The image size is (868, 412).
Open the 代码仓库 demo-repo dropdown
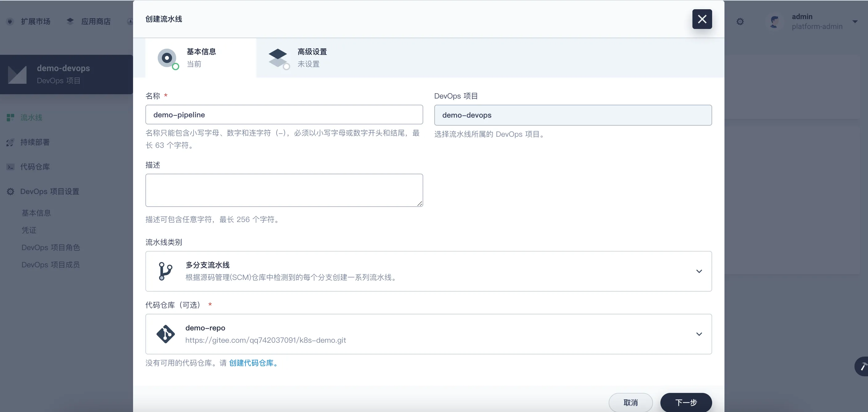click(428, 334)
